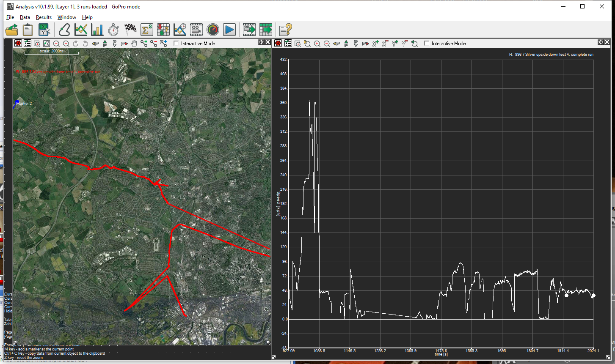Screen dimensions: 615x364
Task: Click the add marker green plus icon
Action: coord(144,43)
